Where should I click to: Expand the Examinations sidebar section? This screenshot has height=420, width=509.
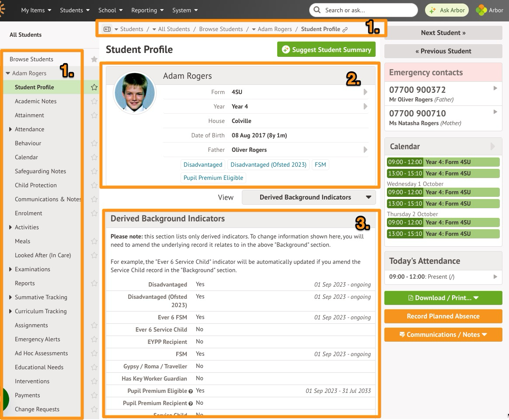[10, 269]
